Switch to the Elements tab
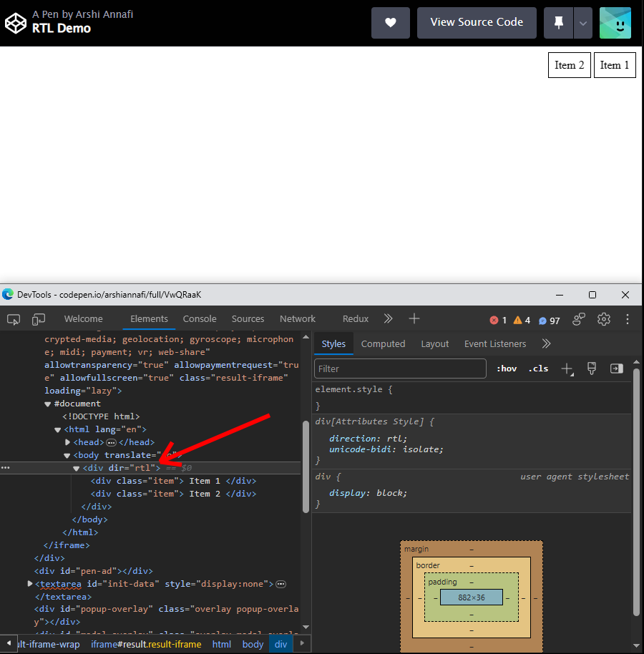 click(x=149, y=319)
